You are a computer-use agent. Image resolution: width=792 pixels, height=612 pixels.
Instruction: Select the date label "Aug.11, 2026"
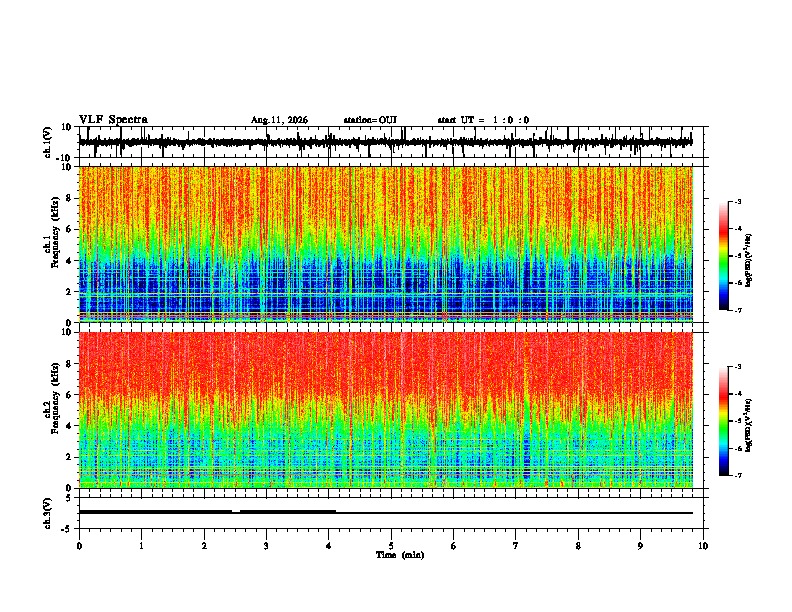tap(279, 120)
